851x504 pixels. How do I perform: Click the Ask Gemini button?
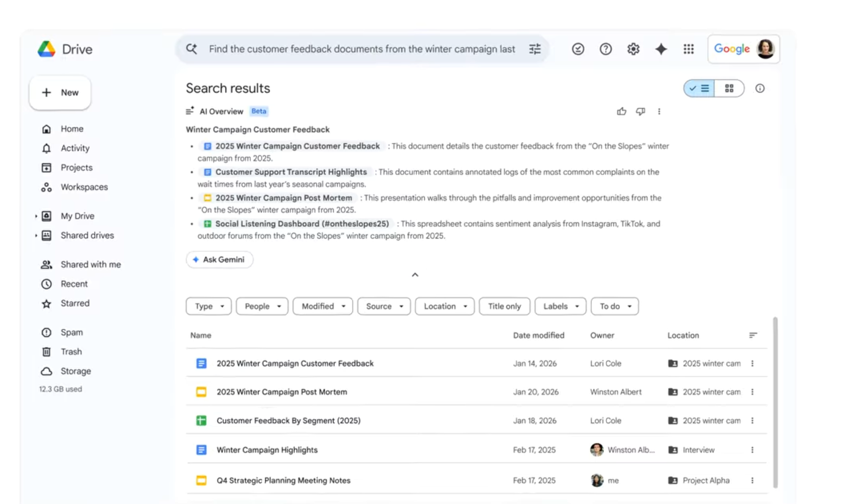220,260
